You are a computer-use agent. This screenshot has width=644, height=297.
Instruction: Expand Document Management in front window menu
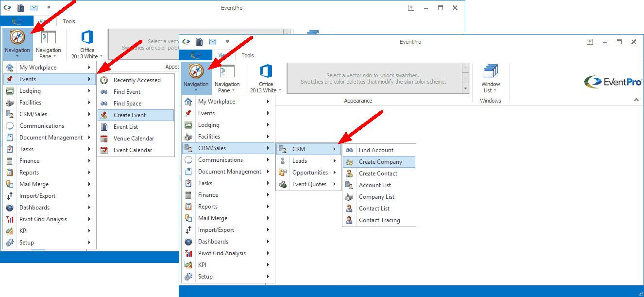click(228, 172)
